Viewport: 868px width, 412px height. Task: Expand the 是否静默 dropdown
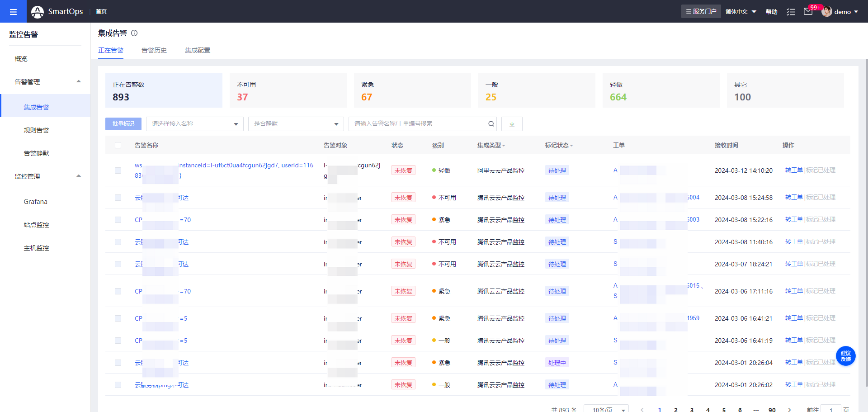click(x=296, y=124)
